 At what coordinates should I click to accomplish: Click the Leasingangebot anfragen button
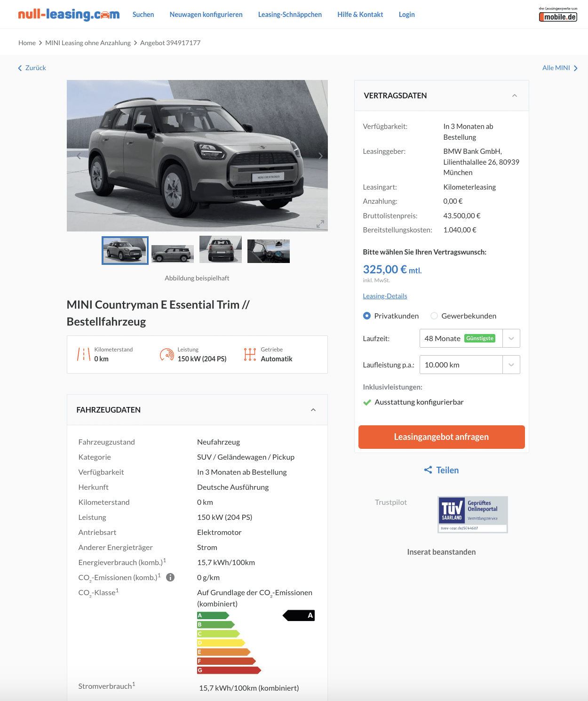441,437
